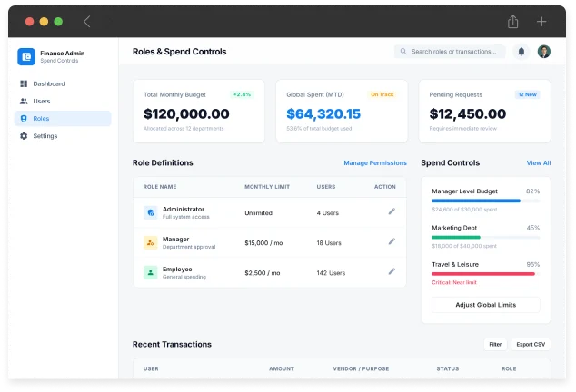Click the Administrator role icon
The height and width of the screenshot is (392, 576).
point(150,212)
